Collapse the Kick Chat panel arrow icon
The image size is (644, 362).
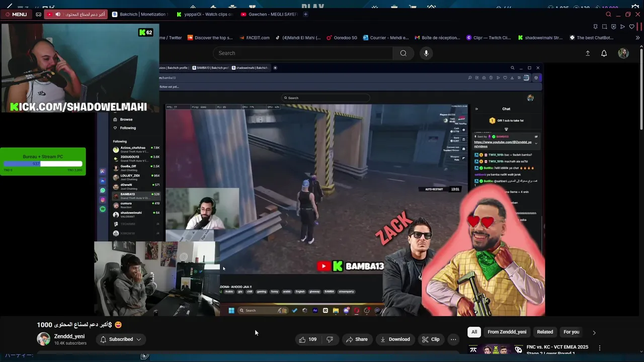pyautogui.click(x=476, y=109)
